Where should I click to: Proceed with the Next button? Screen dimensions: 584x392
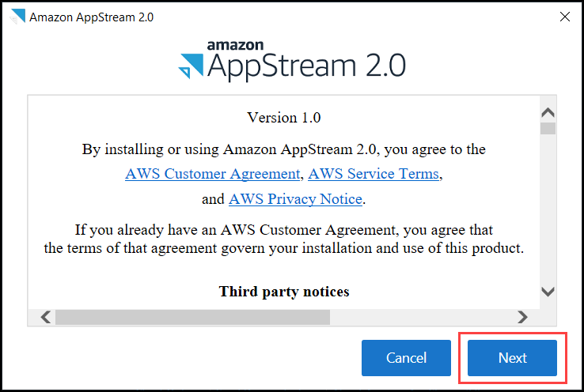pos(512,358)
